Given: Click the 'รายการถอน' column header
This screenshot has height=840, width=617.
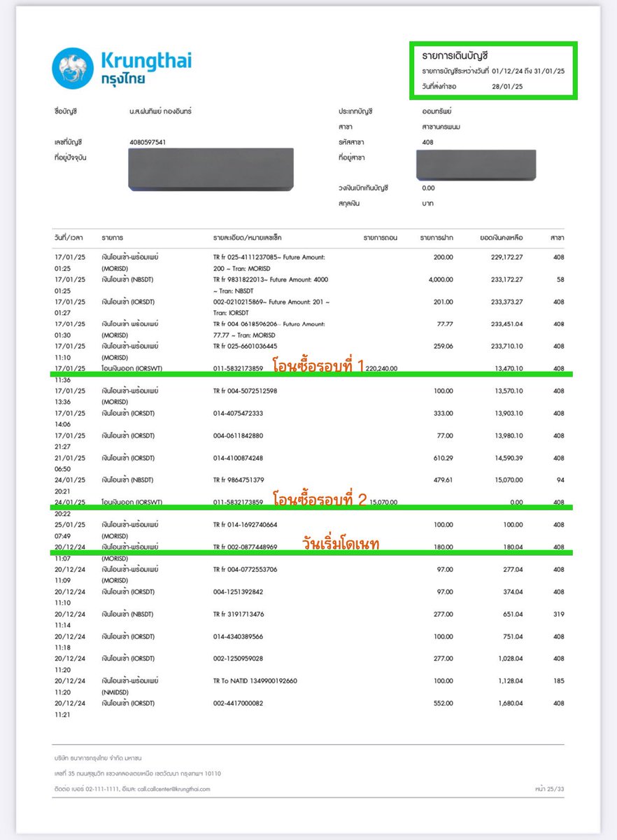Looking at the screenshot, I should coord(381,238).
